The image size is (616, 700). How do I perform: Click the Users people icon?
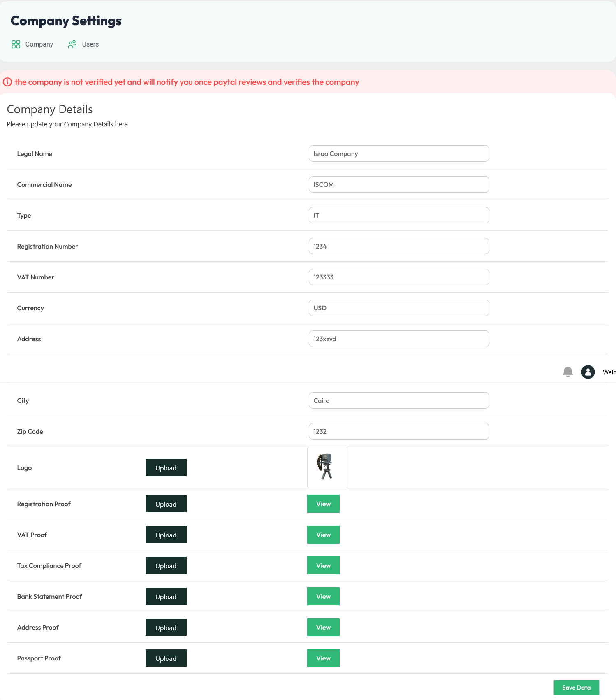pyautogui.click(x=72, y=44)
